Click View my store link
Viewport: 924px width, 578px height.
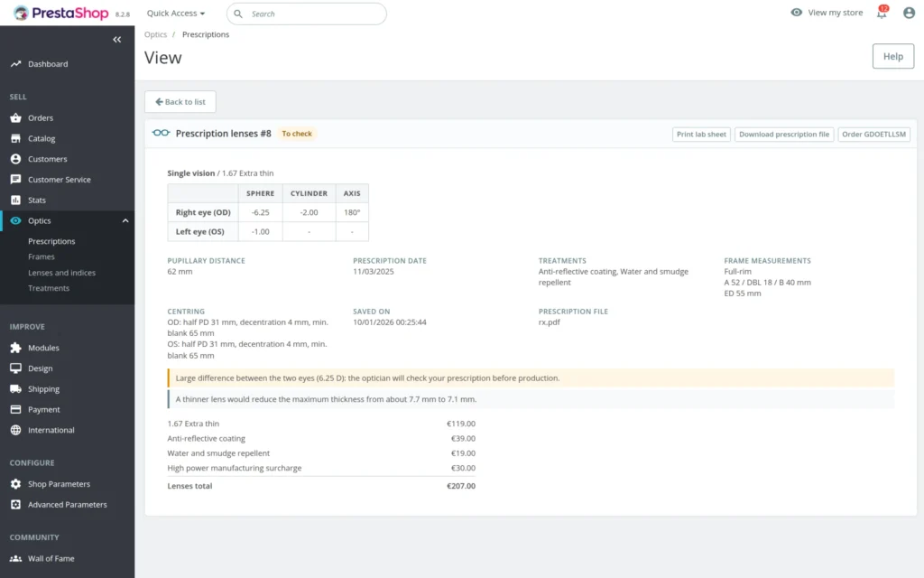tap(827, 13)
